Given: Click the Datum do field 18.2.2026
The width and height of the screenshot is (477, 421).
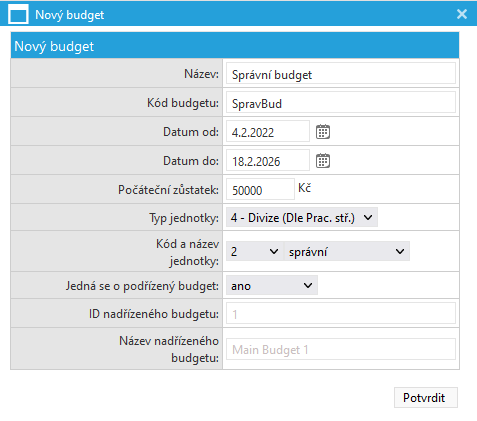Looking at the screenshot, I should (x=268, y=160).
